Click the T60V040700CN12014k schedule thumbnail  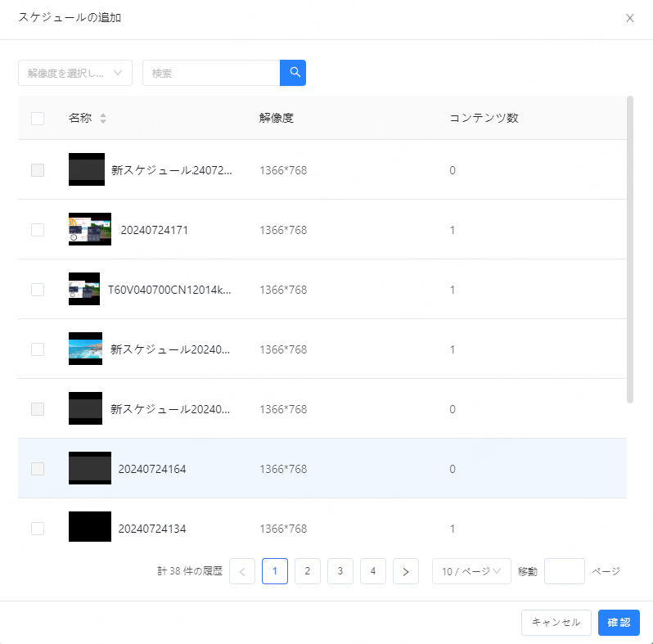click(84, 290)
